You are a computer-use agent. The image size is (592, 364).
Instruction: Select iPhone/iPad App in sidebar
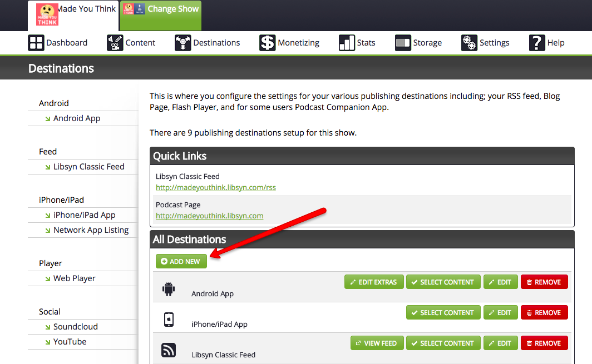(x=84, y=215)
